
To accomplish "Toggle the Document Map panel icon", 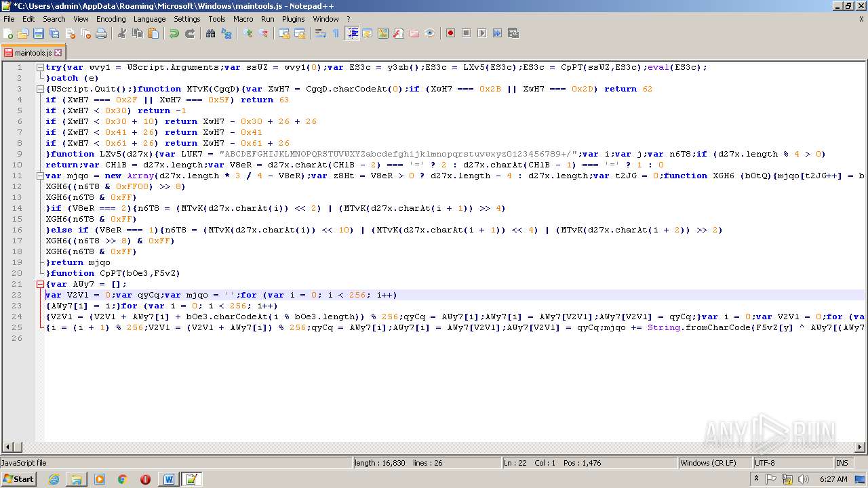I will 383,33.
